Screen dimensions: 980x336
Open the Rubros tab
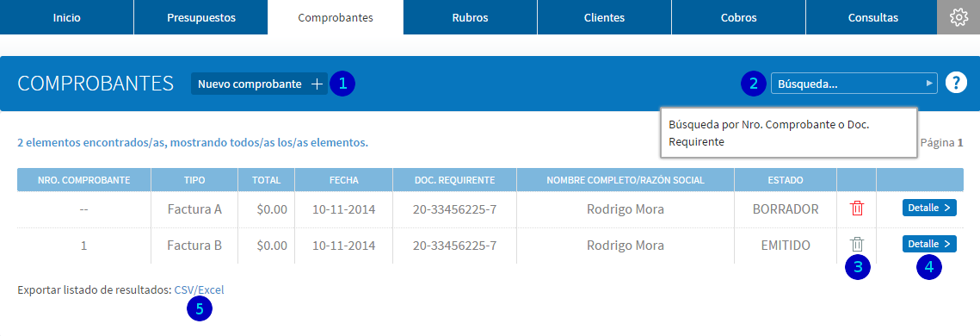coord(470,17)
